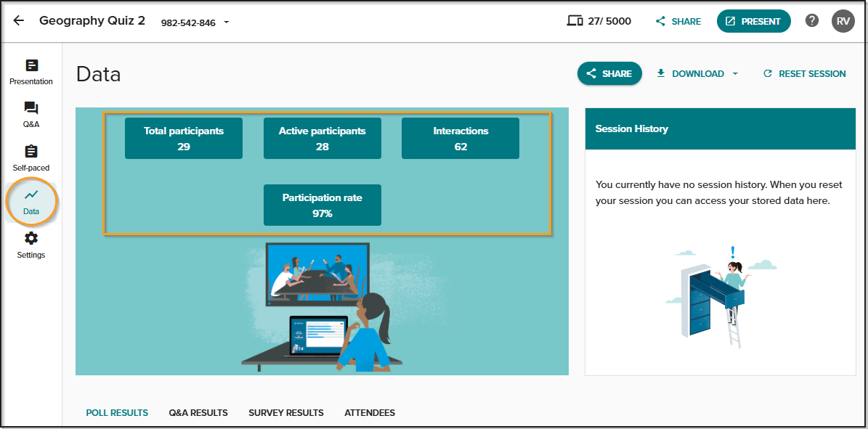Expand the session code 982-542-846 dropdown
The width and height of the screenshot is (868, 429).
coord(226,23)
